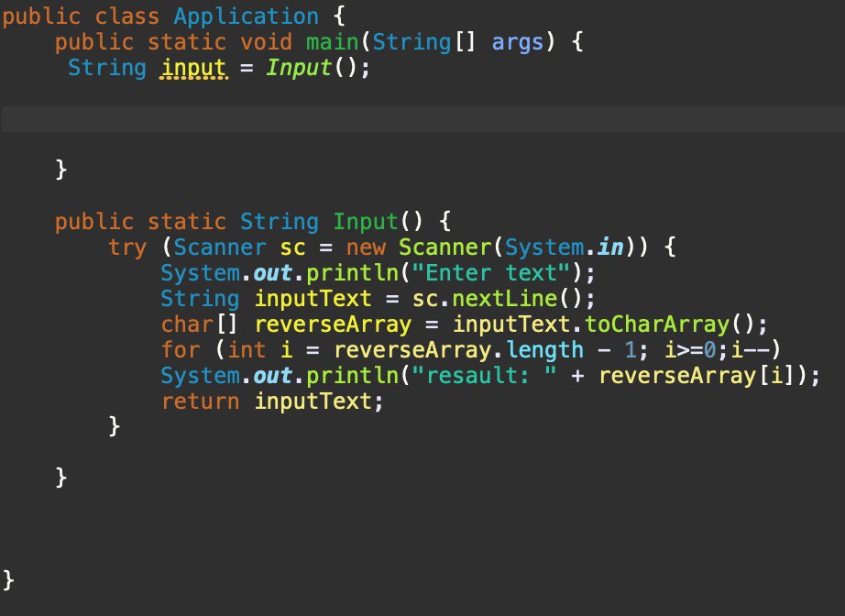Click 'reverseArray[i]' in println call
Screen dimensions: 845x616
(697, 376)
